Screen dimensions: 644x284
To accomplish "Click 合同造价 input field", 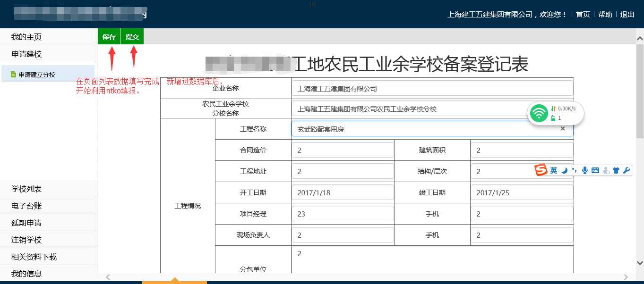I will click(x=343, y=150).
